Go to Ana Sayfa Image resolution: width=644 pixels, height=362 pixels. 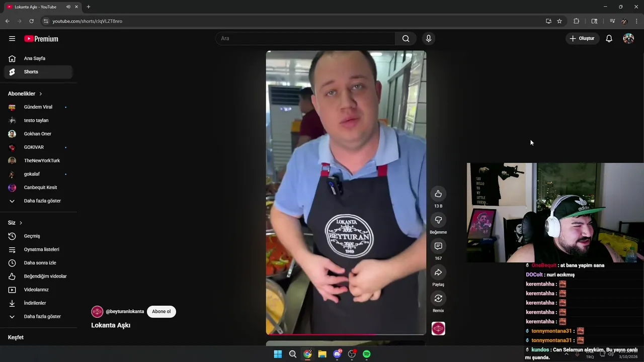coord(38,58)
